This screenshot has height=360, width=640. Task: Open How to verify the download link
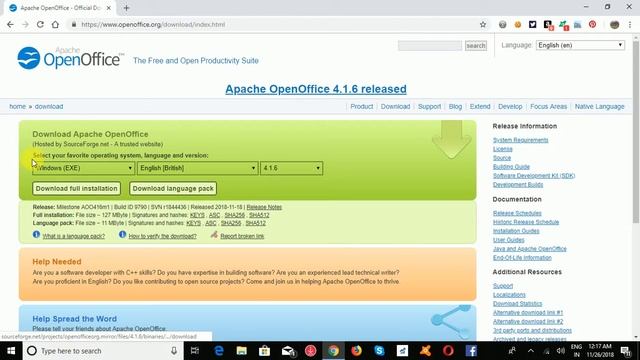(162, 236)
